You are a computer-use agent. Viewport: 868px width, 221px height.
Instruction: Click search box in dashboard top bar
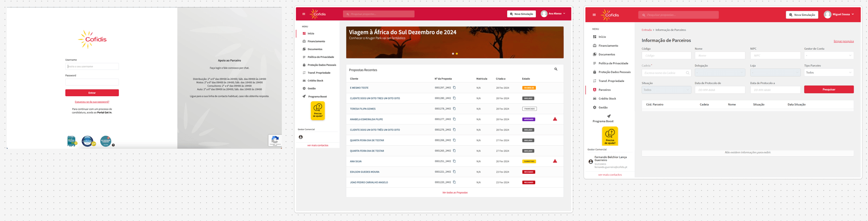(379, 14)
